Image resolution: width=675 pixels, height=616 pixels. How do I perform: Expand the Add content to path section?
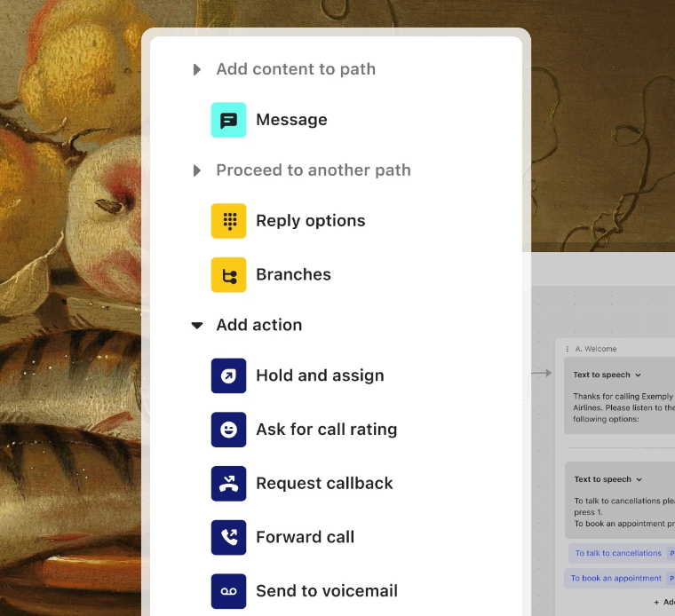click(x=197, y=69)
